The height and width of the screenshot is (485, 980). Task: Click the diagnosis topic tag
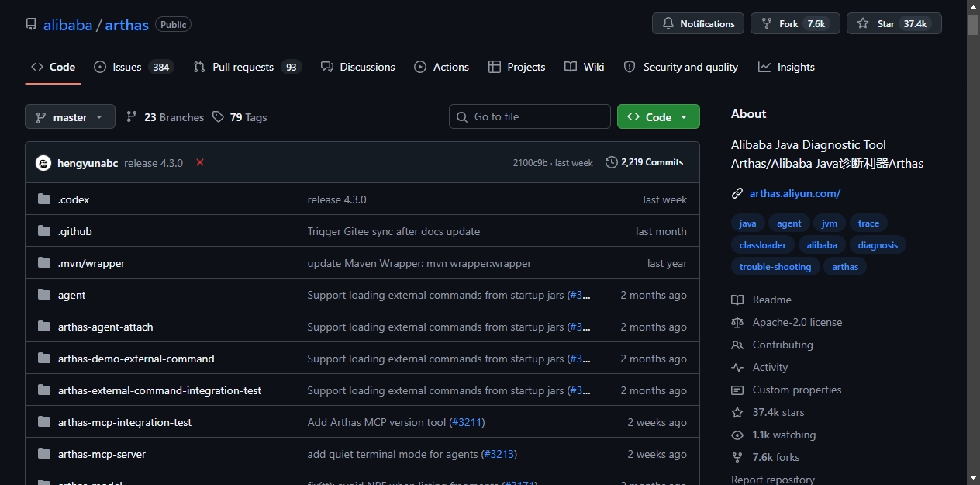[x=878, y=245]
